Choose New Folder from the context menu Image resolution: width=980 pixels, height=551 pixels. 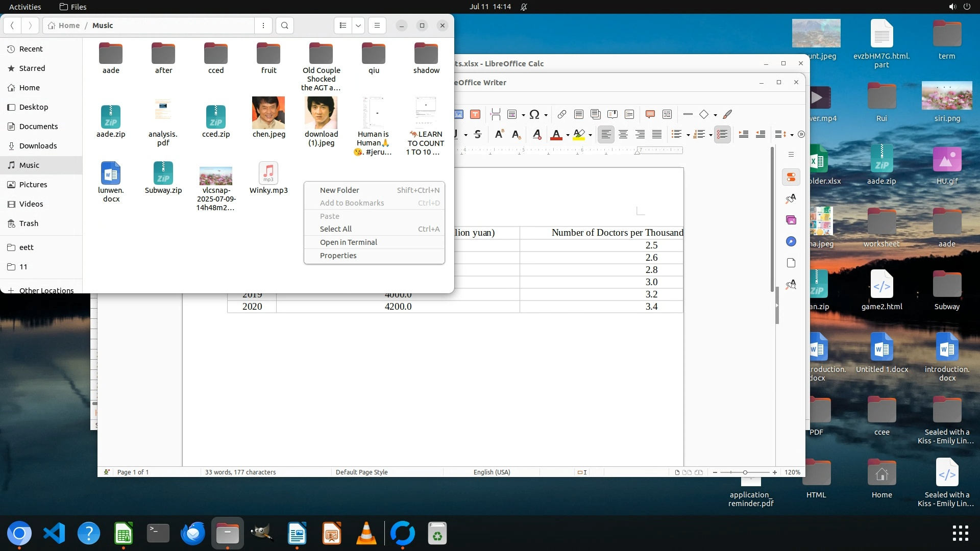pos(339,190)
